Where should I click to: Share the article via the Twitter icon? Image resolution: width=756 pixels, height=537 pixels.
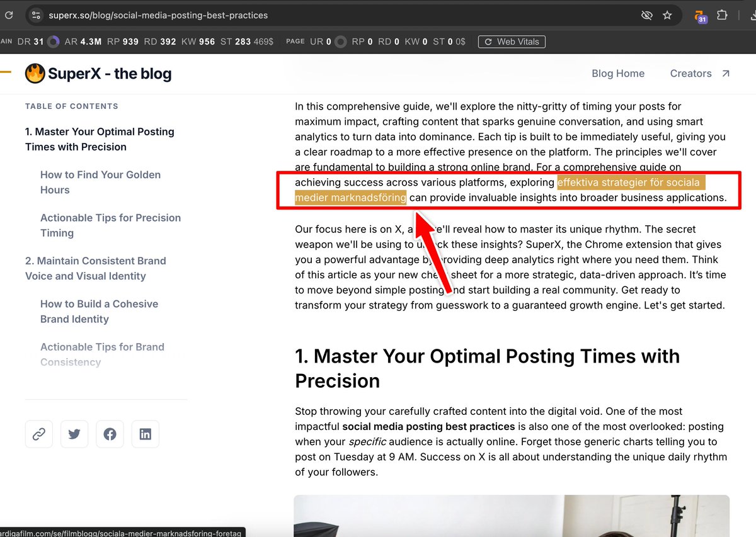point(74,434)
